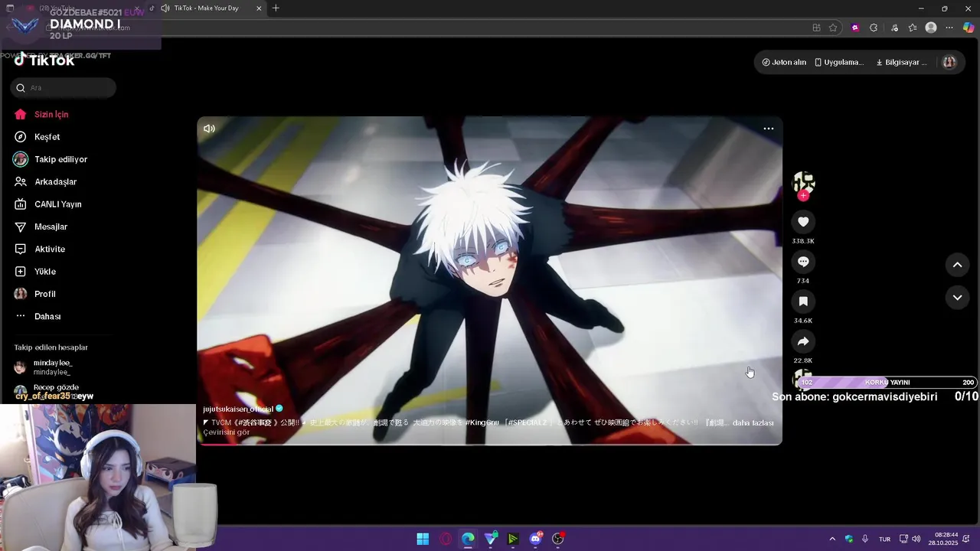Save video with the bookmark icon
980x551 pixels.
pos(803,302)
